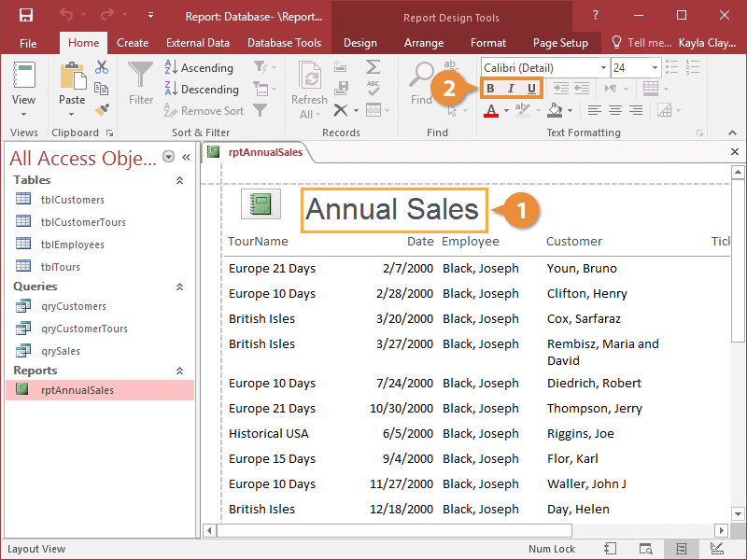Click the Format Painter brush icon
The width and height of the screenshot is (747, 560).
tap(102, 109)
